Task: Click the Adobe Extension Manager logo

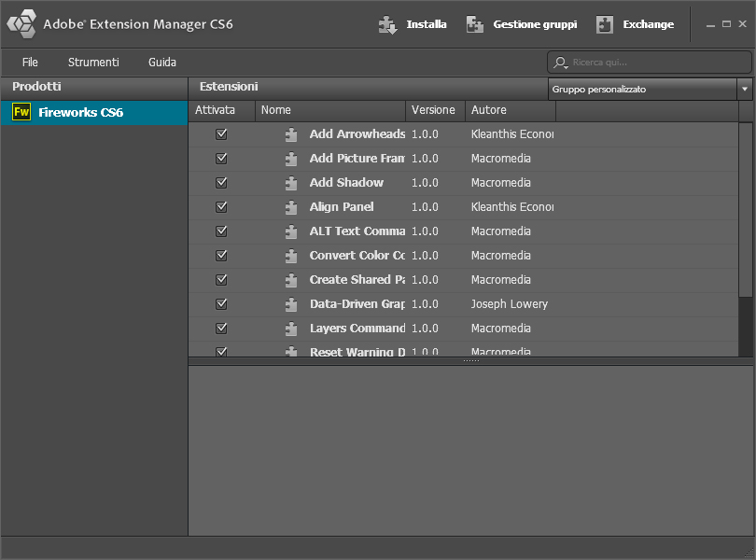Action: click(21, 24)
